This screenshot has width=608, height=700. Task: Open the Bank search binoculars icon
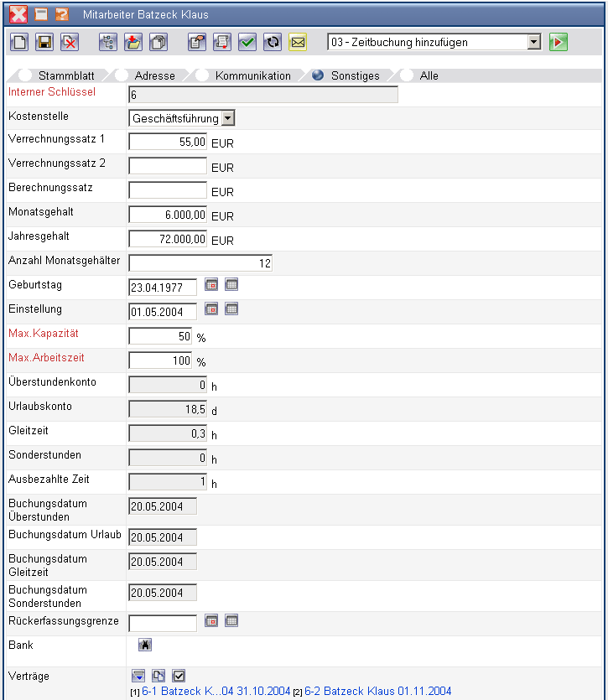coord(144,645)
